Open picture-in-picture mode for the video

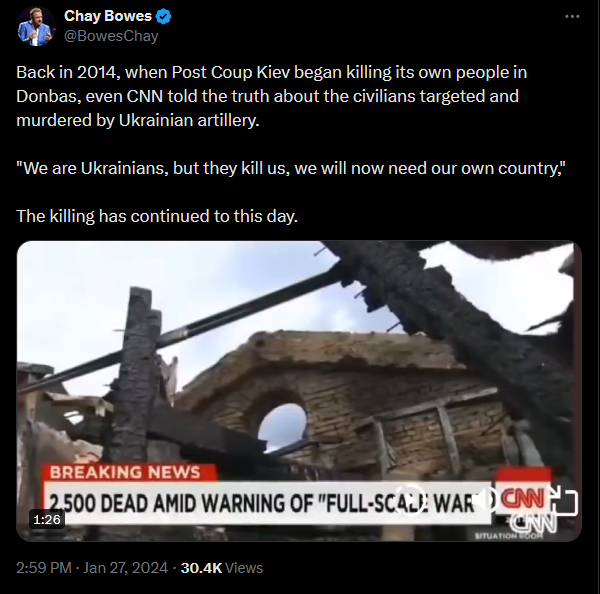(x=564, y=500)
